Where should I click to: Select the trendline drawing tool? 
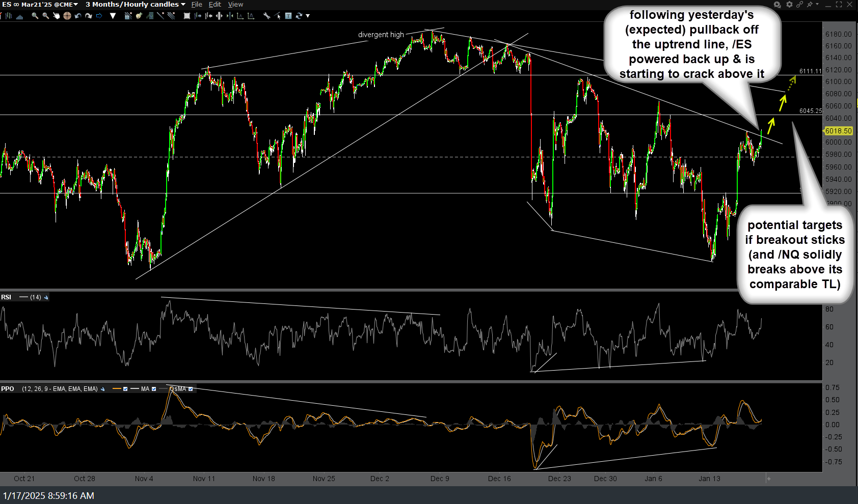tap(160, 16)
